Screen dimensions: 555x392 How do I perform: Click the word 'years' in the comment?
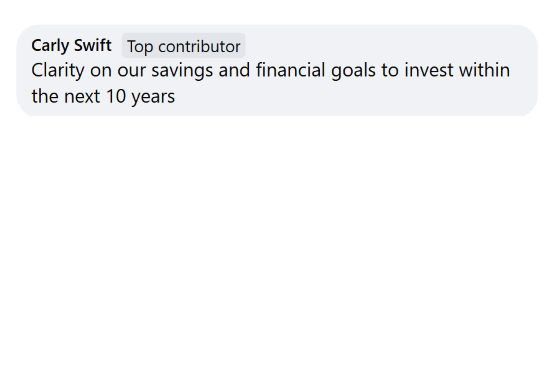pyautogui.click(x=153, y=96)
